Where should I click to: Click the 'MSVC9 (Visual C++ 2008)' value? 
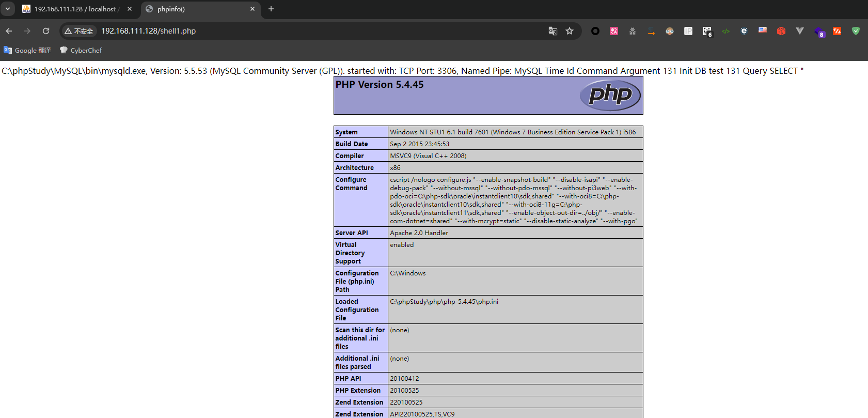point(428,156)
